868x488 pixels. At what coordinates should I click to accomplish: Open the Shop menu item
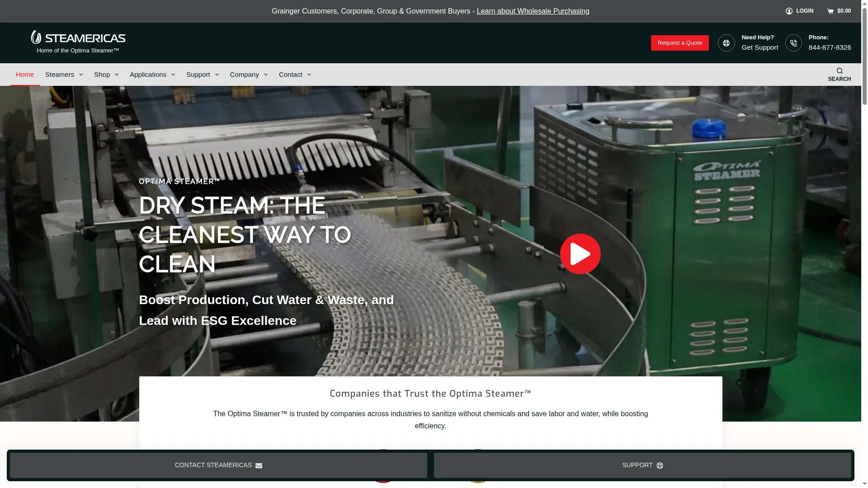[102, 75]
